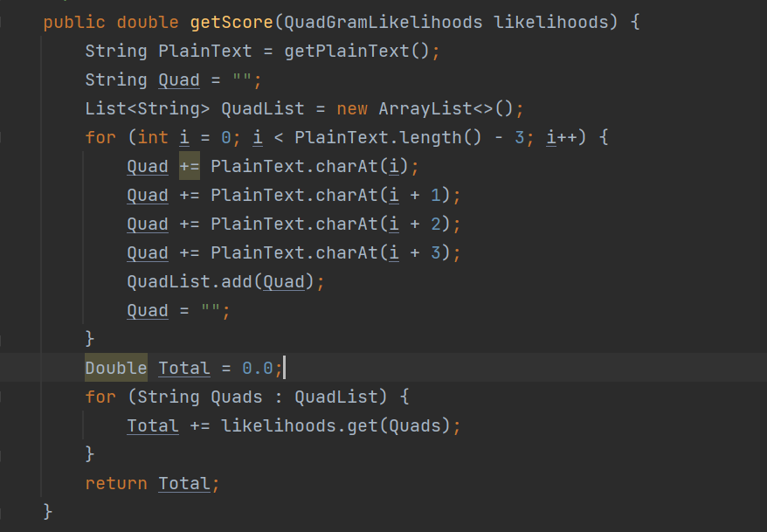Click the 0.0 literal value

coord(258,368)
